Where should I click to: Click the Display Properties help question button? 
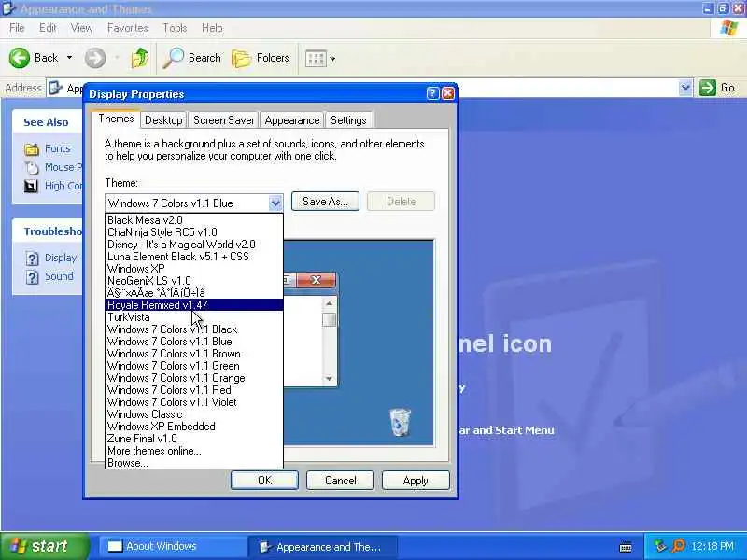pos(432,93)
